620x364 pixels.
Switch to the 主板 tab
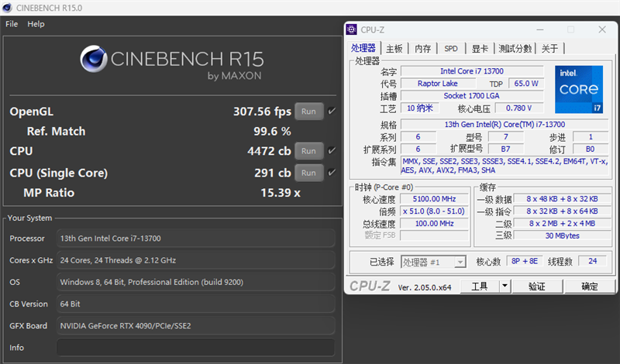pyautogui.click(x=394, y=49)
